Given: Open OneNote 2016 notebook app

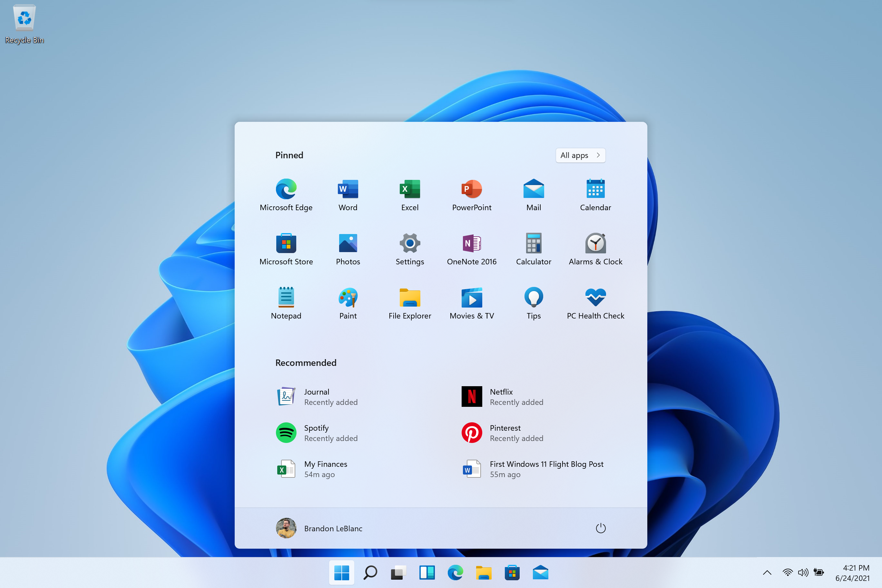Looking at the screenshot, I should pyautogui.click(x=471, y=243).
